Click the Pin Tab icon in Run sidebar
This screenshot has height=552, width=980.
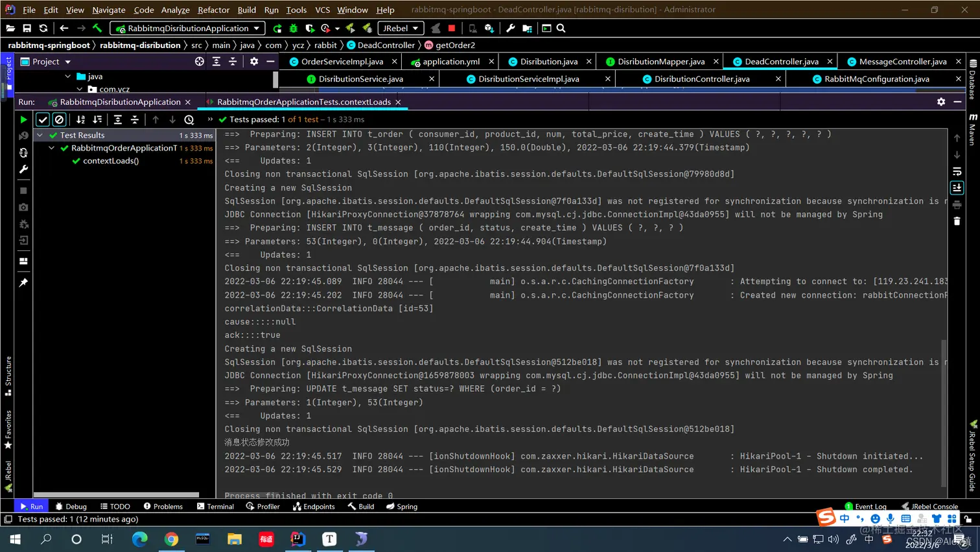[23, 283]
